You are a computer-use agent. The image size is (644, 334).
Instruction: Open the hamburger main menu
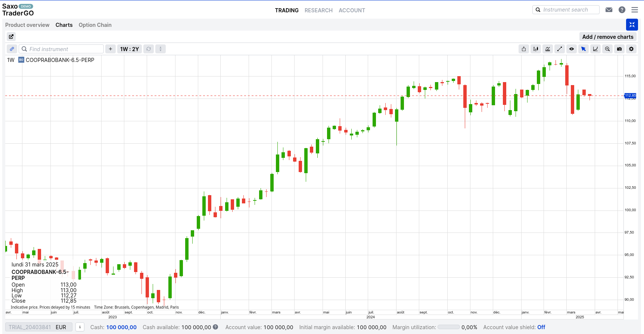point(635,10)
